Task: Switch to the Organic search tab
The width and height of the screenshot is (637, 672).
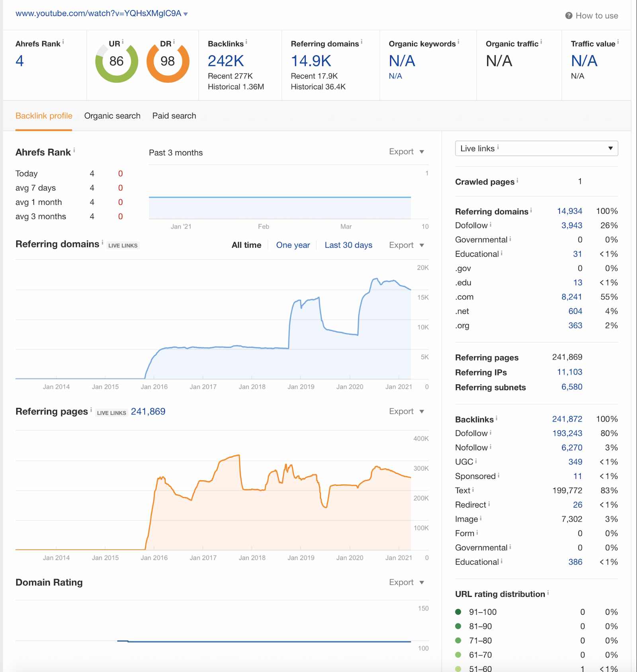Action: 112,116
